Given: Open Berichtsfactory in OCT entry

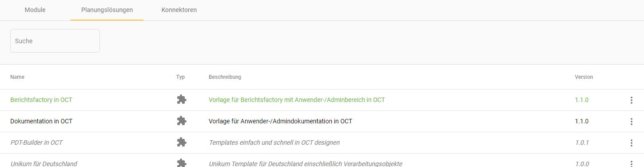Looking at the screenshot, I should pyautogui.click(x=41, y=100).
